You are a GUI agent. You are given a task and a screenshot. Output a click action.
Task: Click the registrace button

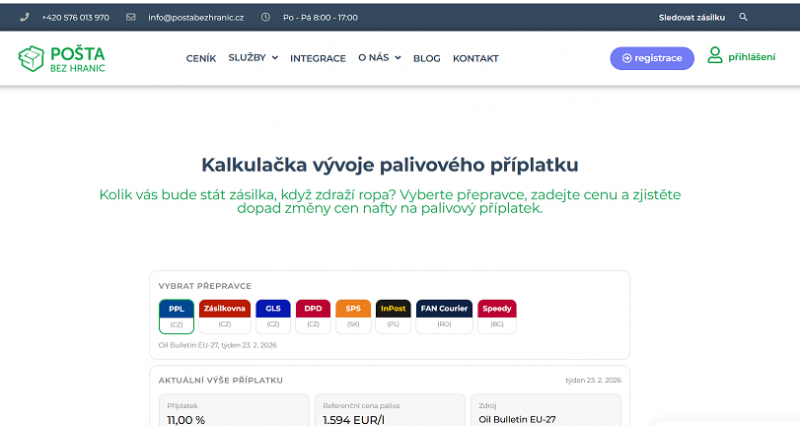tap(652, 58)
